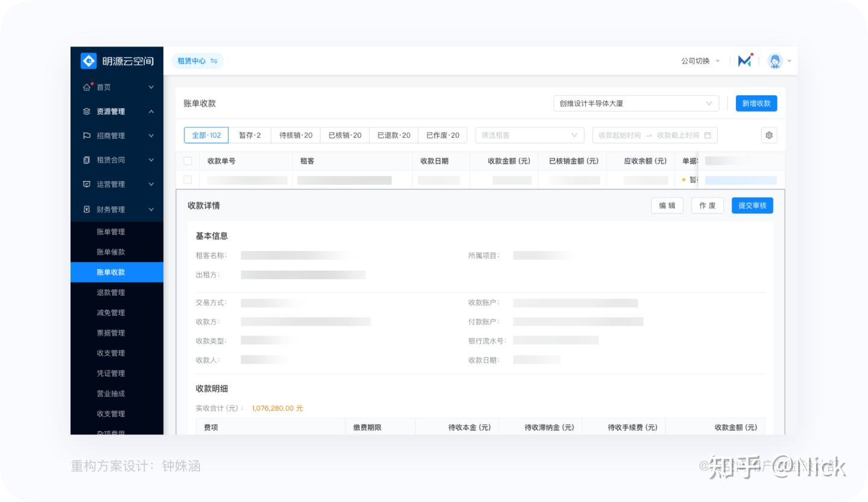
Task: Check the first row checkbox
Action: [187, 180]
